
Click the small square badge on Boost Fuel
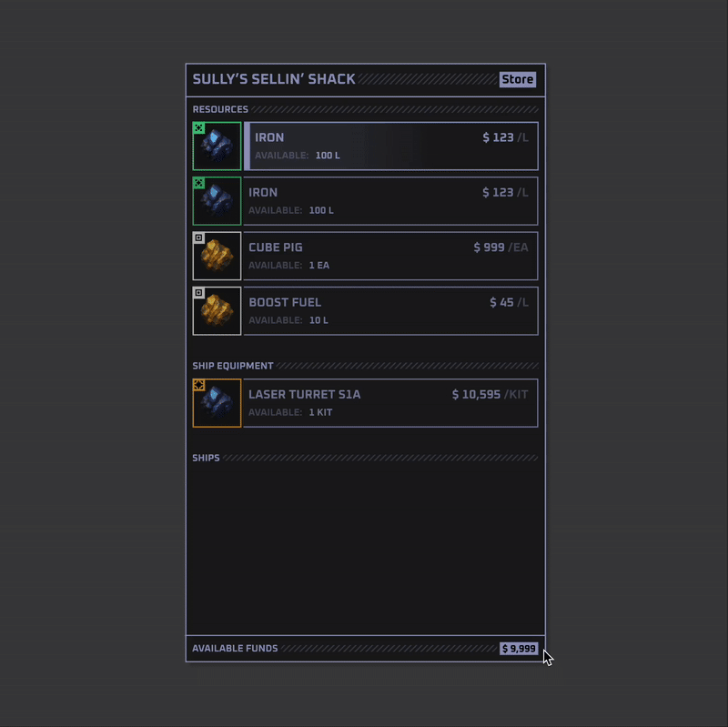point(198,293)
